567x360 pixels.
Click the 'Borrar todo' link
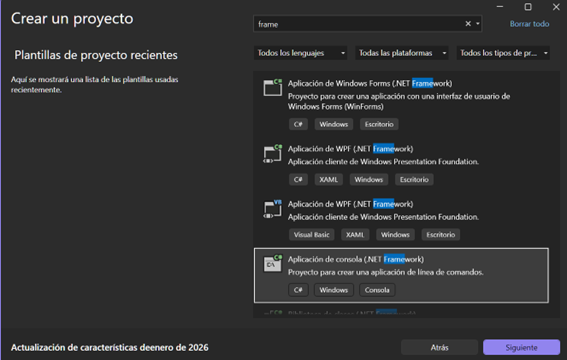point(529,24)
